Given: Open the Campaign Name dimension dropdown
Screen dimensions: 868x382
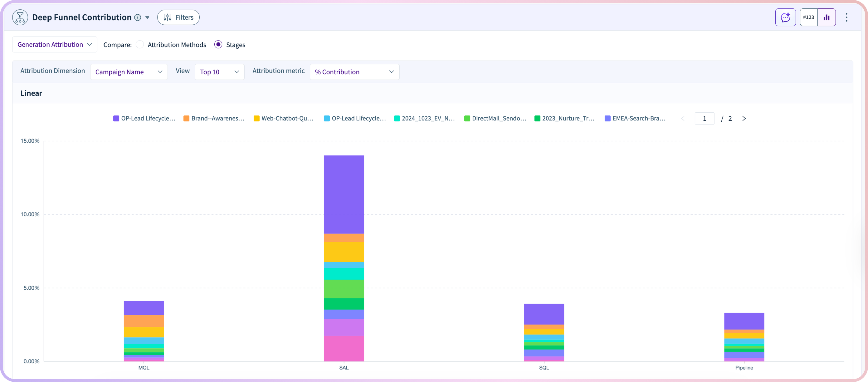Looking at the screenshot, I should point(129,72).
